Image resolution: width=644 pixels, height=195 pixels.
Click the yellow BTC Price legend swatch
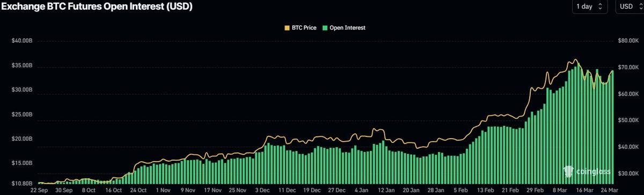[287, 27]
